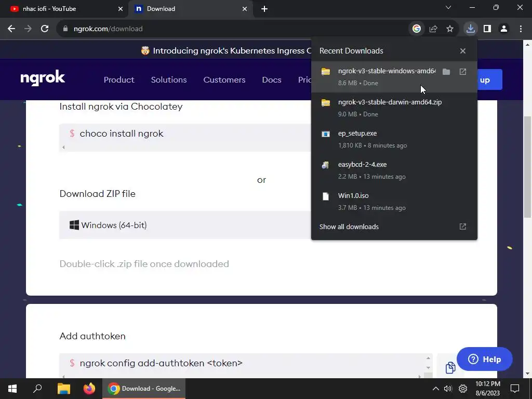Image resolution: width=532 pixels, height=399 pixels.
Task: Click the browser forward arrow
Action: (x=28, y=29)
